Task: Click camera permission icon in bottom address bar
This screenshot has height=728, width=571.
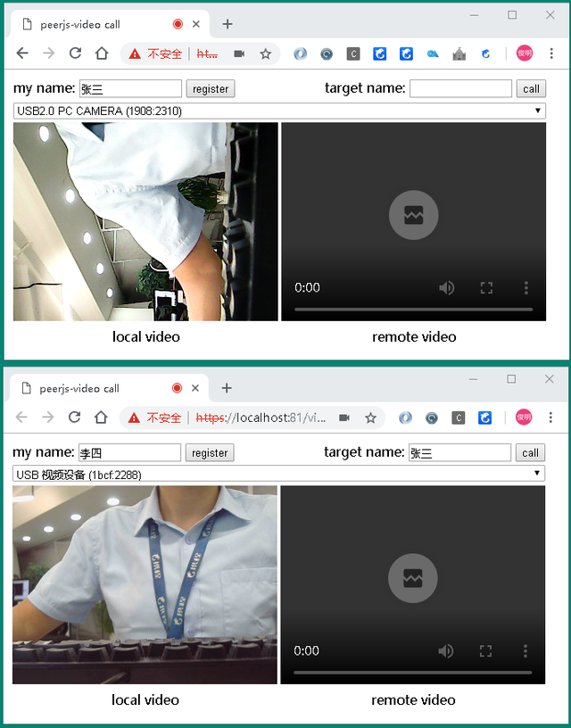Action: point(344,418)
